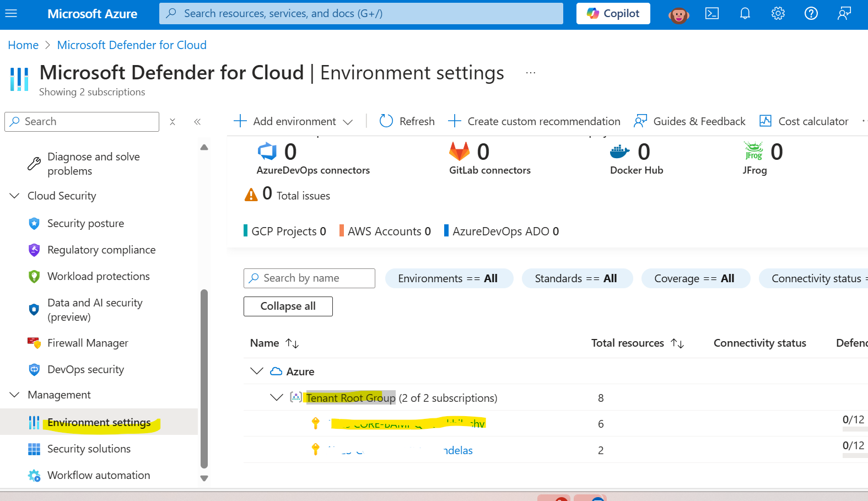Open the Environments == All filter
Image resolution: width=868 pixels, height=501 pixels.
point(449,278)
